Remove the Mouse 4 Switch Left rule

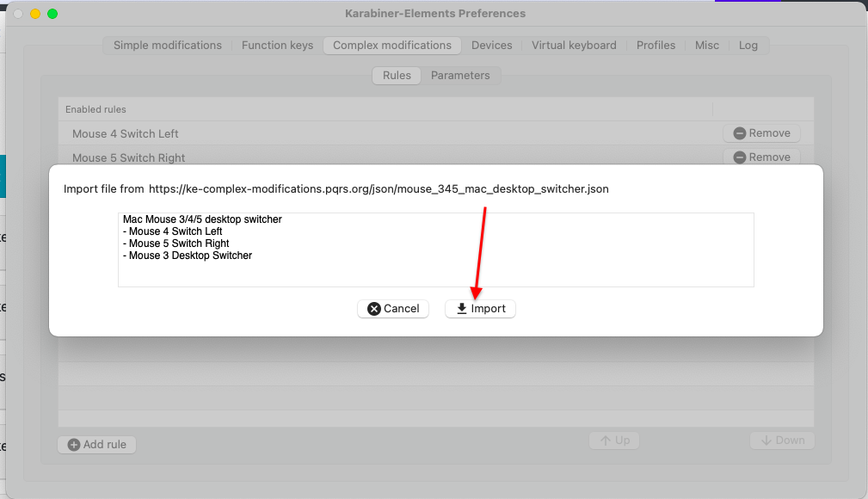click(x=761, y=132)
